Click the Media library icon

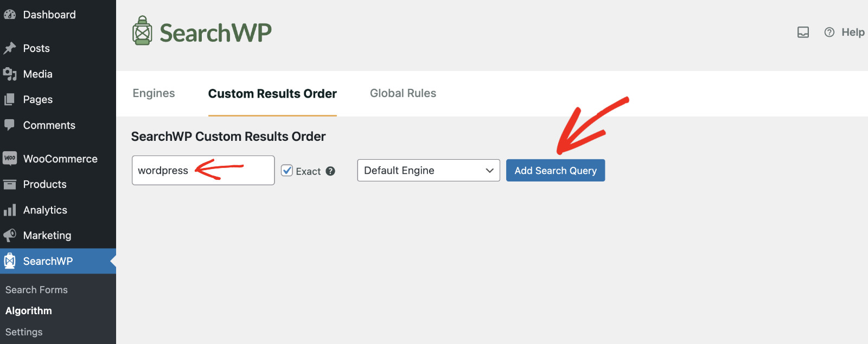pyautogui.click(x=10, y=74)
